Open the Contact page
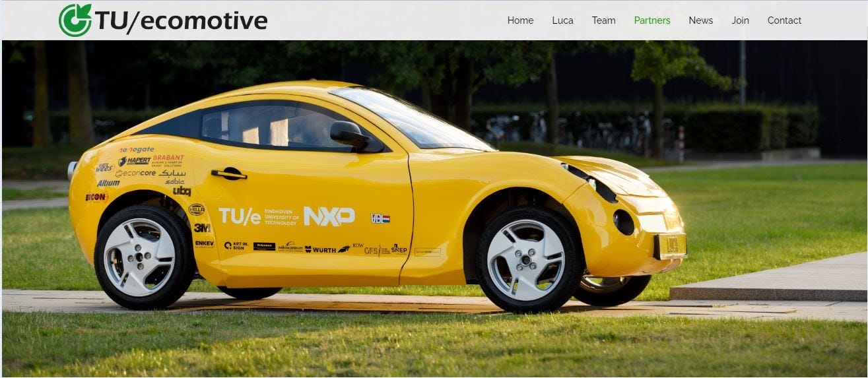Image resolution: width=868 pixels, height=378 pixels. (784, 20)
